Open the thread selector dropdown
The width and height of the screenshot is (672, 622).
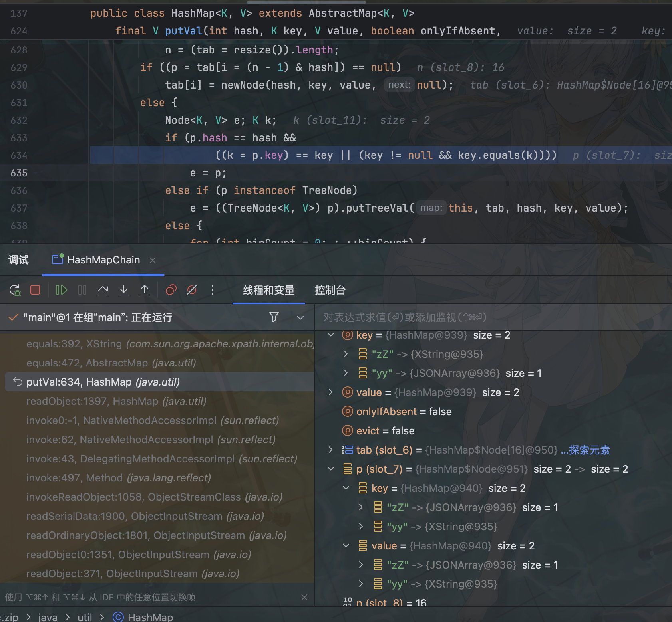300,318
